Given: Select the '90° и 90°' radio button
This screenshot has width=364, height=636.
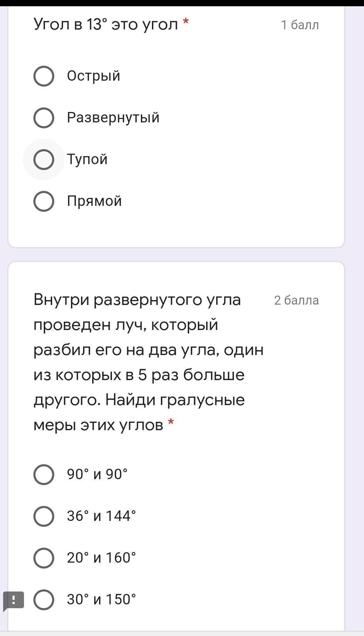Looking at the screenshot, I should pyautogui.click(x=44, y=475).
